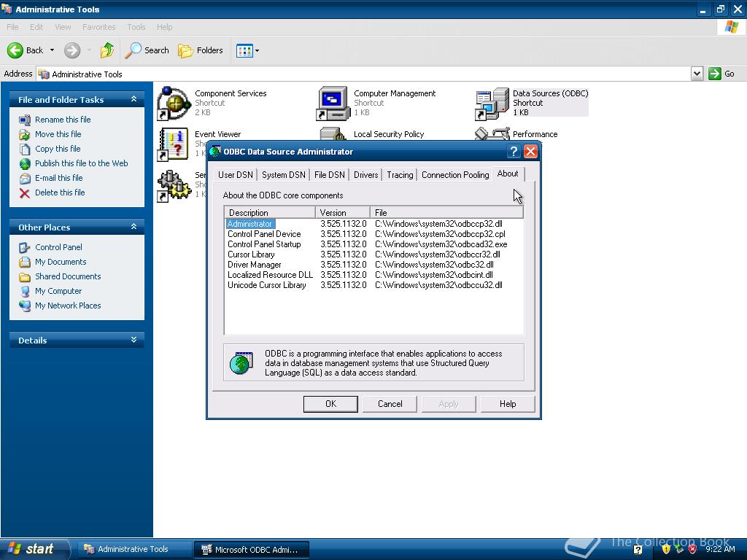Click the Go arrow icon

[x=715, y=74]
